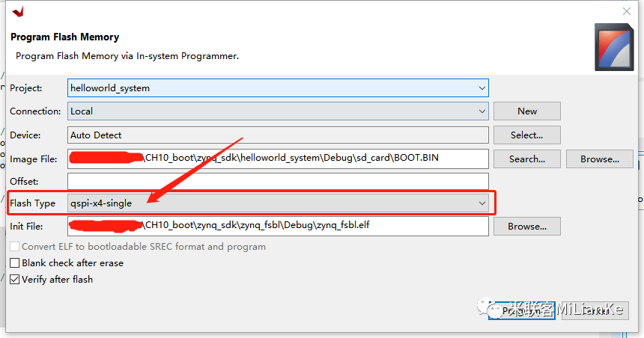Close the Program Flash Memory dialog
644x338 pixels.
(626, 11)
